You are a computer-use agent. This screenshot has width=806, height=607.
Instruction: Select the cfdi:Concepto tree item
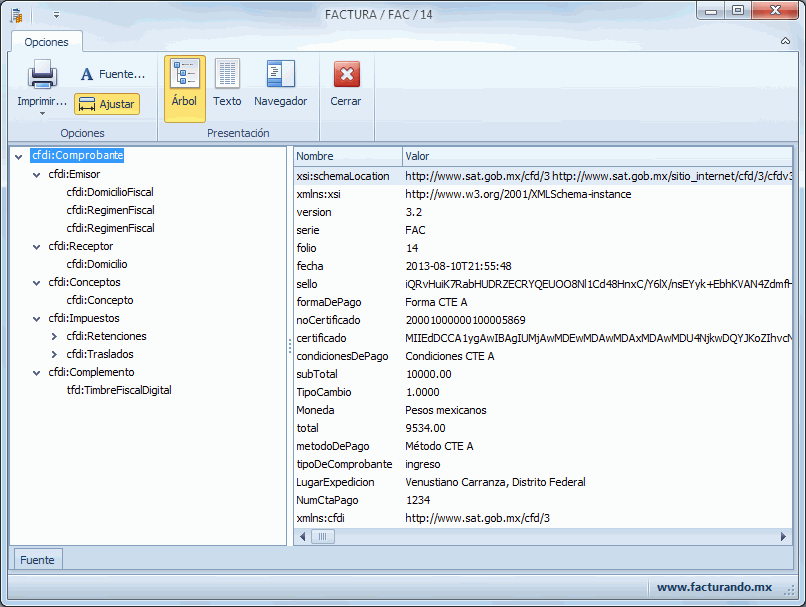point(99,300)
